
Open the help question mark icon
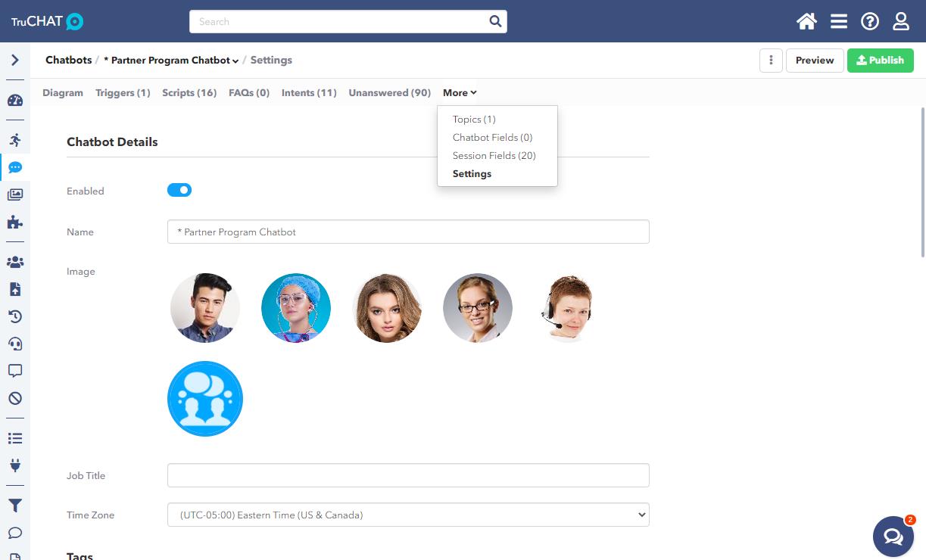(870, 21)
